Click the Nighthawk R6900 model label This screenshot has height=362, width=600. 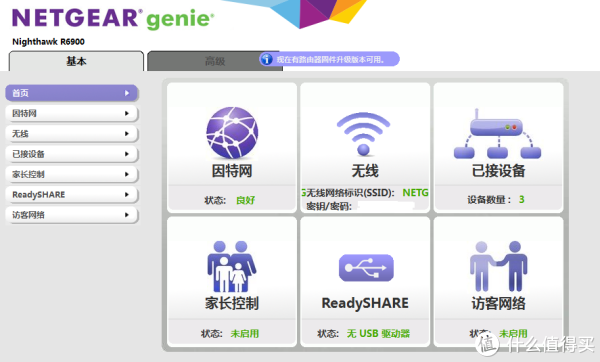pos(49,42)
